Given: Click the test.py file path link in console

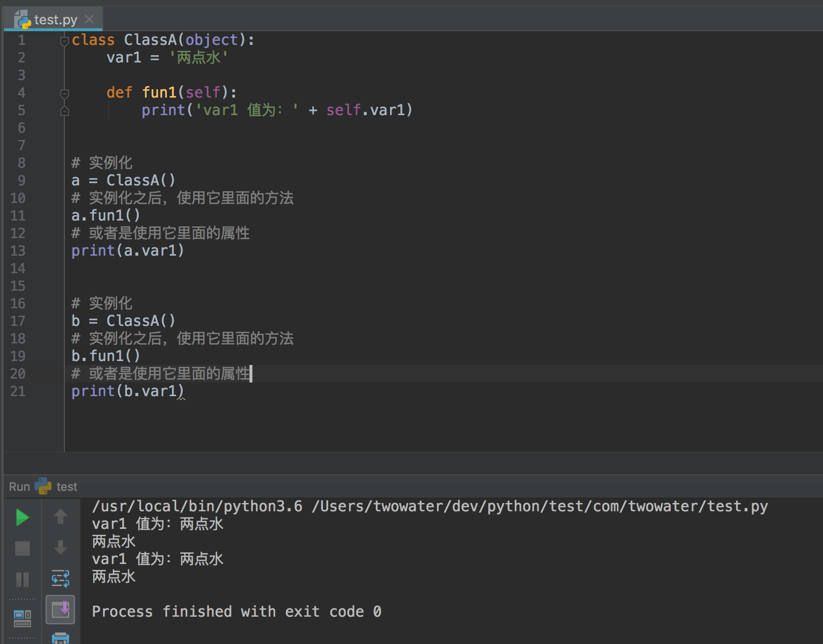Looking at the screenshot, I should pyautogui.click(x=539, y=506).
